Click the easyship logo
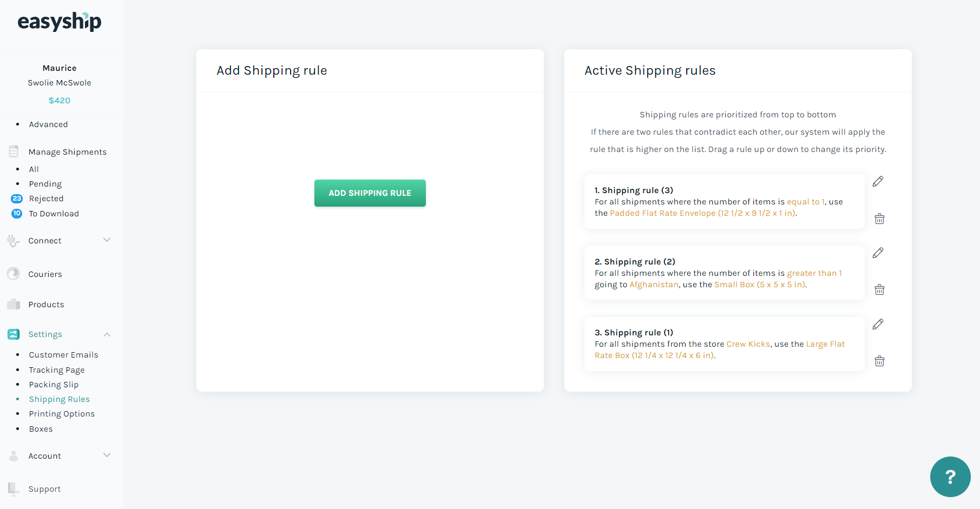Viewport: 980px width, 509px height. coord(60,22)
